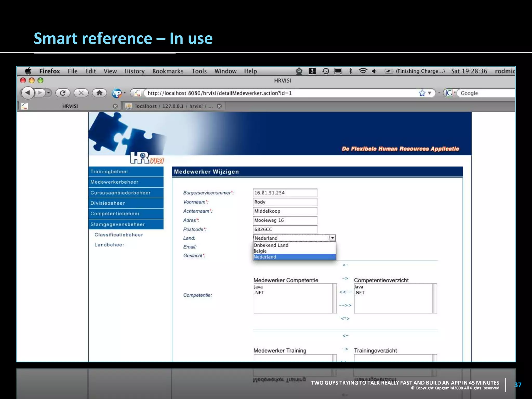Click the Home icon in toolbar
Image resolution: width=532 pixels, height=399 pixels.
pos(99,93)
